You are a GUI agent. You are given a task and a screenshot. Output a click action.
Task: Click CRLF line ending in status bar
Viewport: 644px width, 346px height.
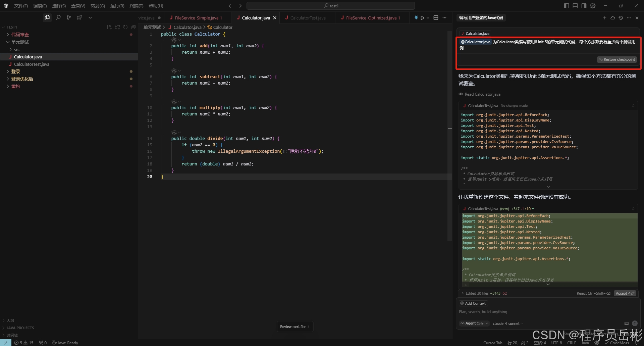[x=572, y=343]
